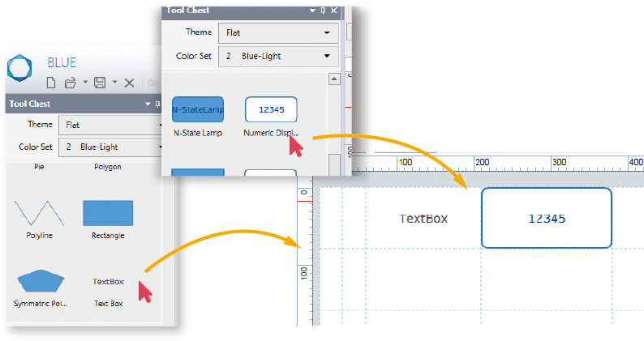Viewport: 644px width, 341px height.
Task: Click the Open folder icon
Action: [71, 82]
